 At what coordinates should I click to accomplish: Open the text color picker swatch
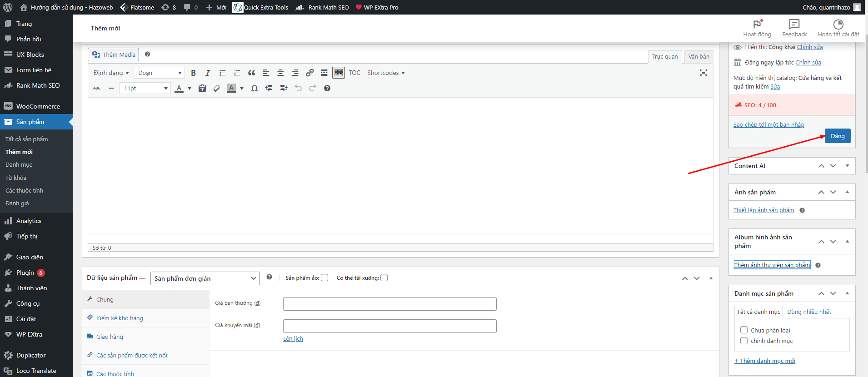180,88
